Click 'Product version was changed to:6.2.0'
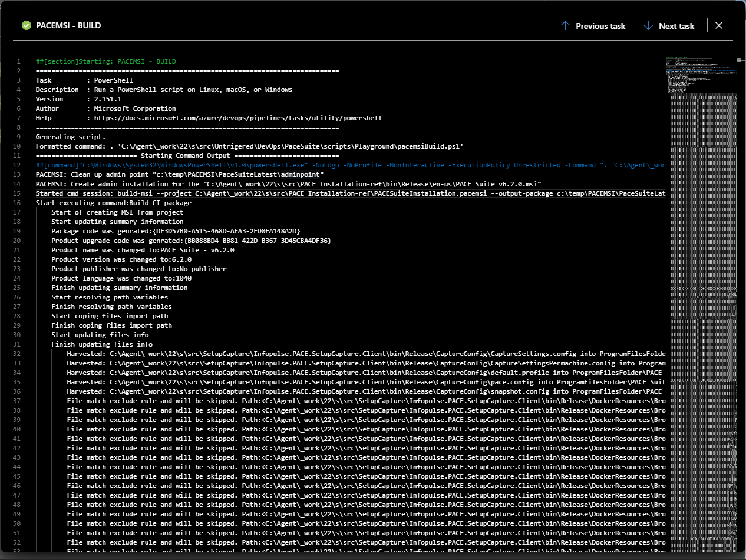Screen dimensions: 746x560 (x=121, y=259)
